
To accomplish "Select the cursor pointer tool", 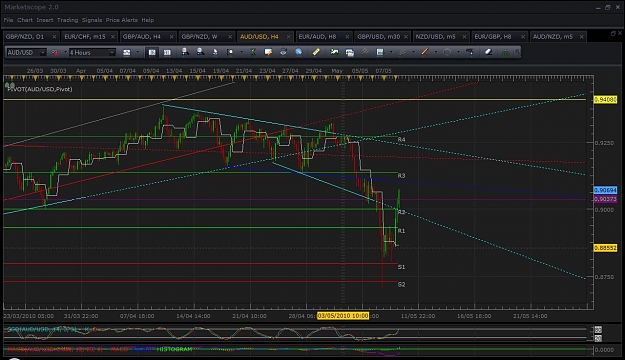I will click(215, 52).
